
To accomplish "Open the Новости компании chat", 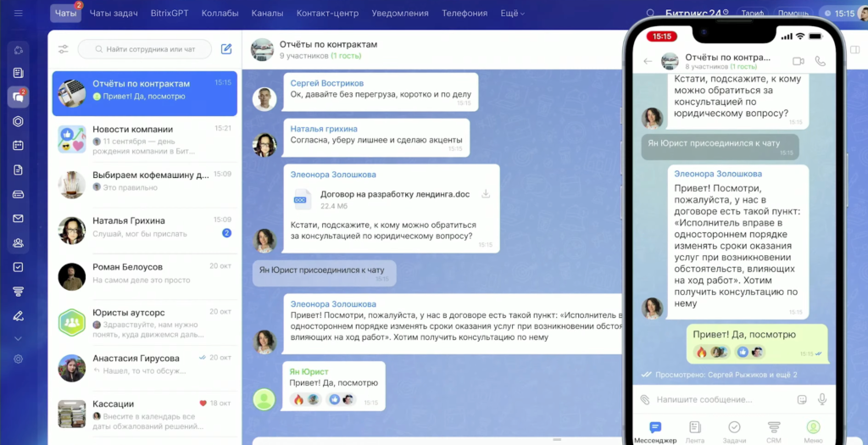I will (144, 139).
